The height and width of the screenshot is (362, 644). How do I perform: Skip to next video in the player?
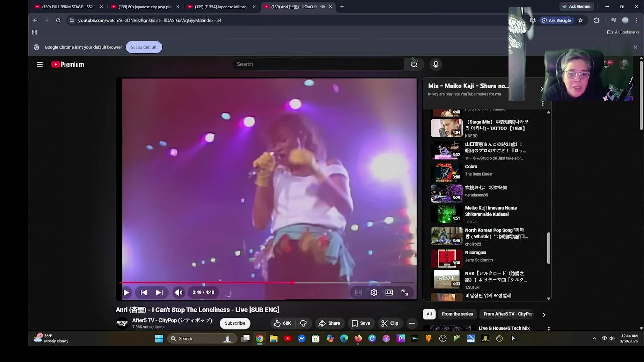point(159,292)
